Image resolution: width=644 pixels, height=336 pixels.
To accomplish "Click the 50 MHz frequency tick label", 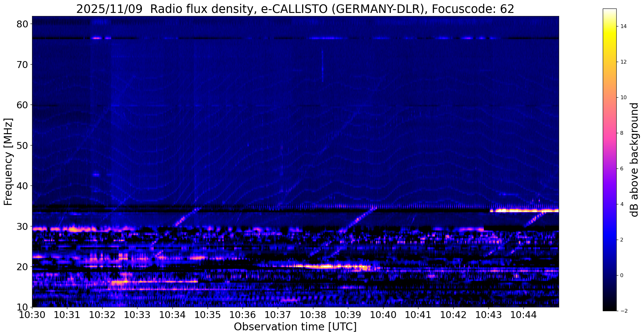I will coord(23,145).
